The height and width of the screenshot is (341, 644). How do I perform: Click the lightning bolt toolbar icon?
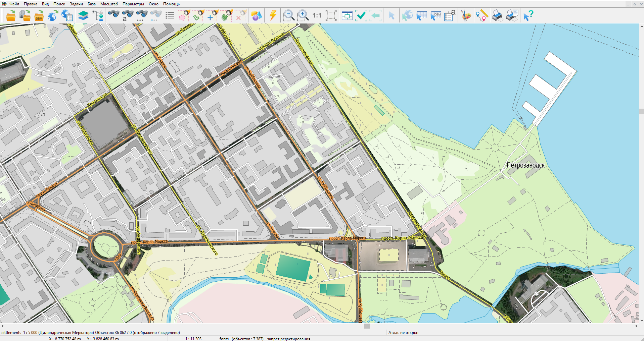coord(273,15)
